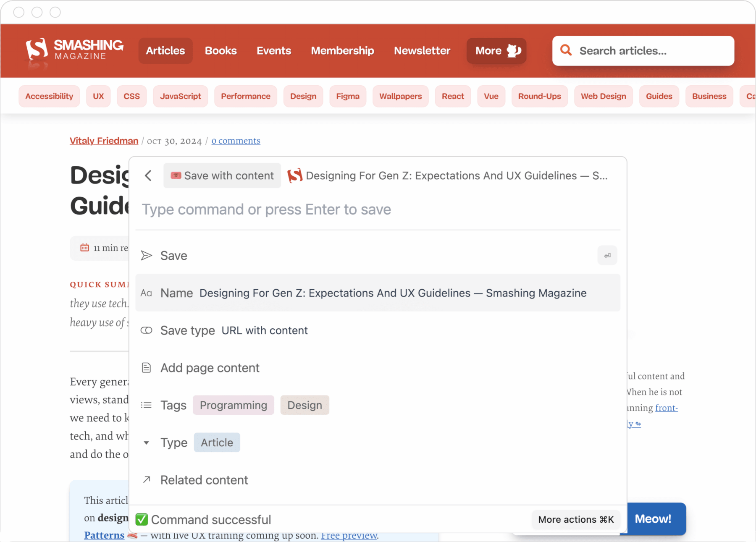Open the Events navigation item
Image resolution: width=756 pixels, height=542 pixels.
pos(274,51)
